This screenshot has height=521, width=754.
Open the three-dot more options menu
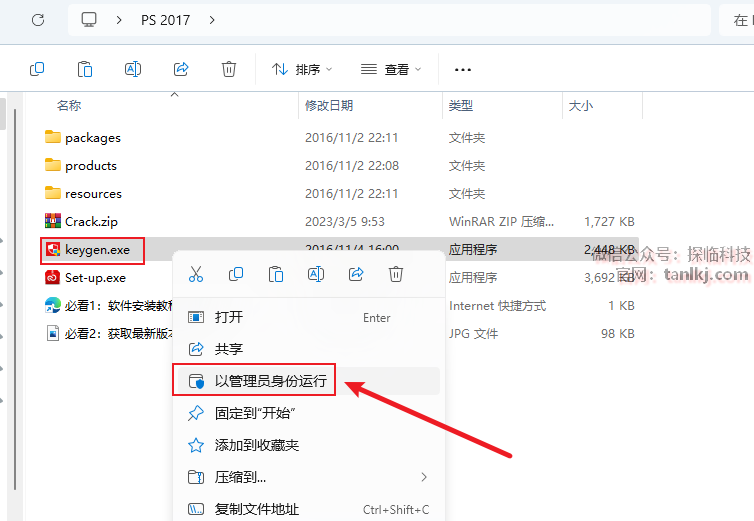tap(463, 70)
